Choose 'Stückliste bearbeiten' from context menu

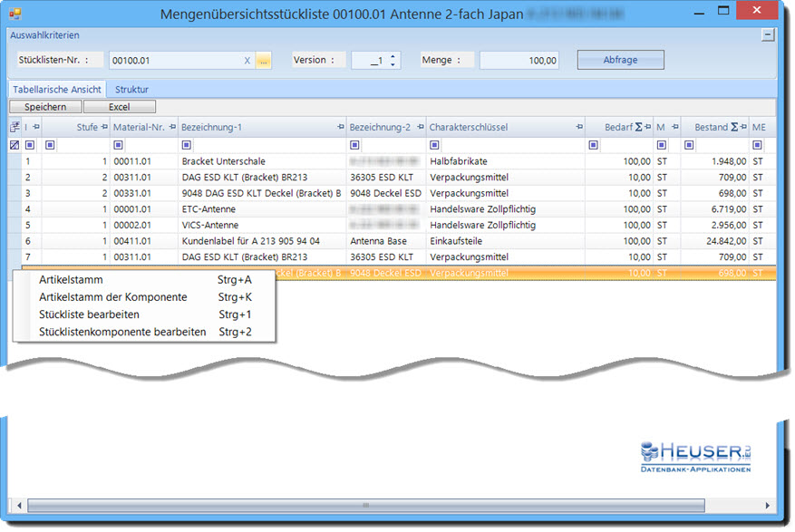89,314
